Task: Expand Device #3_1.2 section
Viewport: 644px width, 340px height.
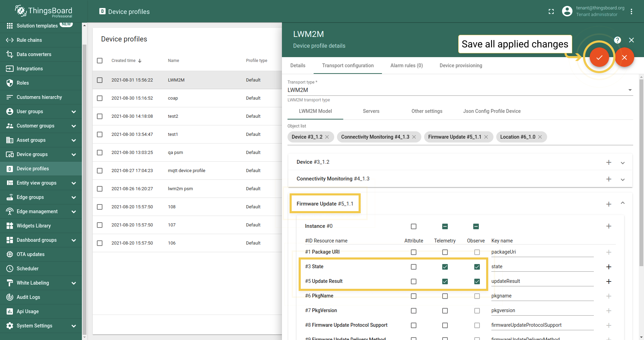Action: tap(623, 163)
